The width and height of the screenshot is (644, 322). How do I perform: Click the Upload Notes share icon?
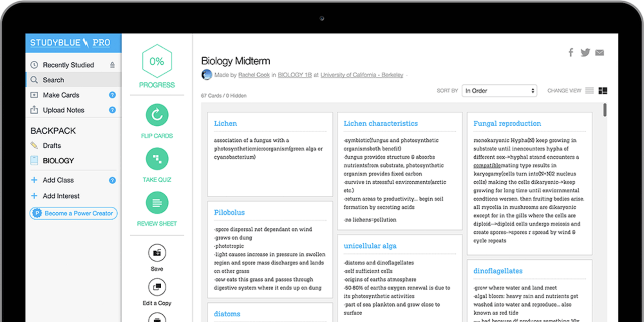(x=34, y=110)
